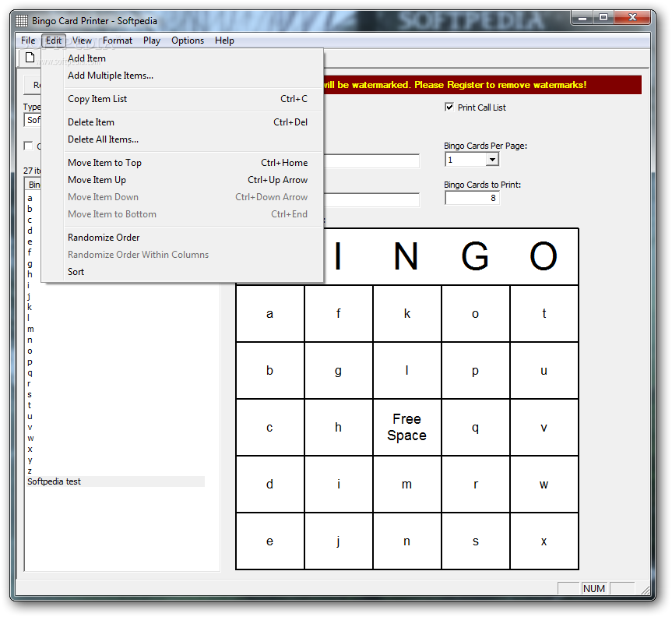The height and width of the screenshot is (617, 672).
Task: Click the upper text field beside the menu
Action: point(372,160)
